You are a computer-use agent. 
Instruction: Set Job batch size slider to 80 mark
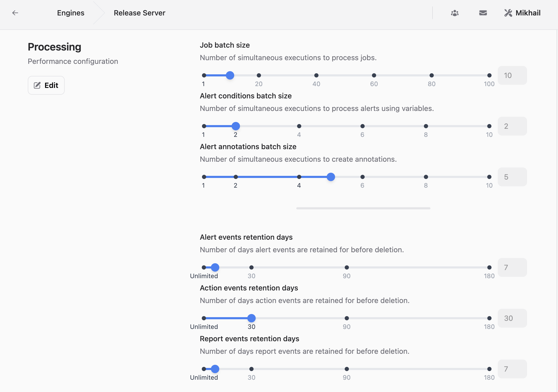(x=432, y=75)
